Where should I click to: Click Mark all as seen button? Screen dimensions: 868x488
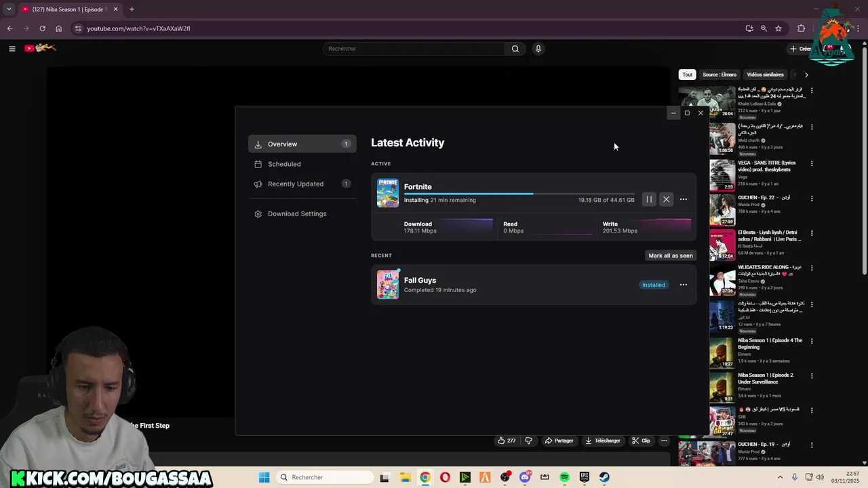pos(671,256)
